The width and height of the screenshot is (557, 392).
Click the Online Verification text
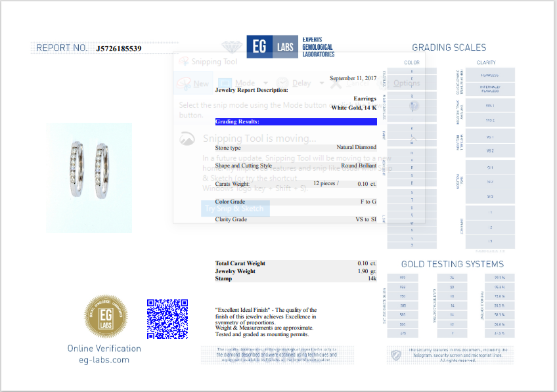[104, 348]
